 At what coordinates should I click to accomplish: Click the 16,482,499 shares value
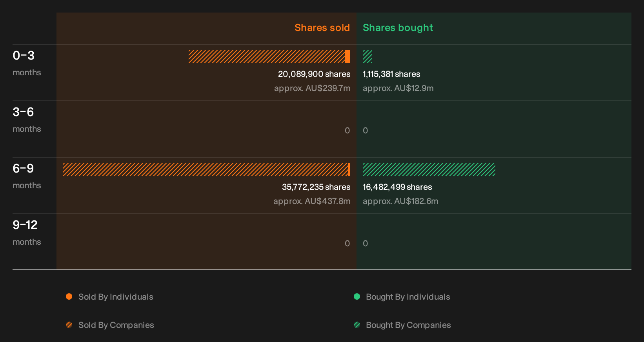point(397,187)
